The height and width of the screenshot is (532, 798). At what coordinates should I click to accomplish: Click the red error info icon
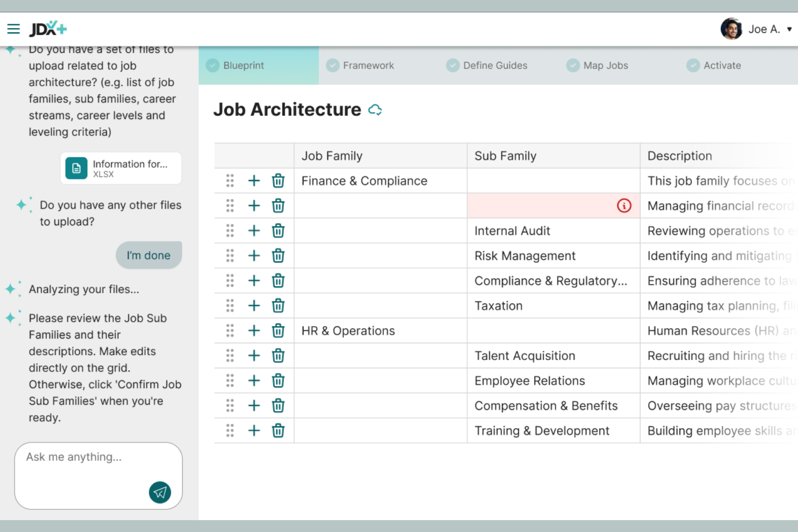coord(624,205)
